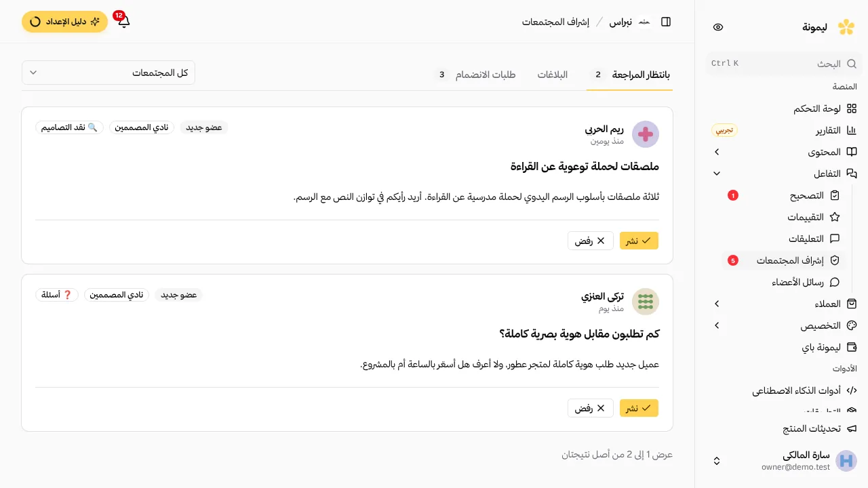868x488 pixels.
Task: Click التفاعل chat icon
Action: coord(852,174)
